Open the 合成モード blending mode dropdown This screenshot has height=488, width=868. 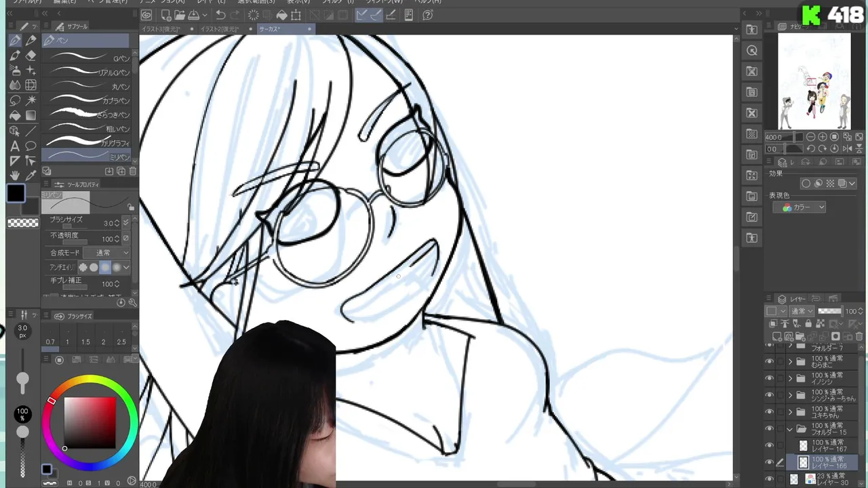[x=106, y=253]
